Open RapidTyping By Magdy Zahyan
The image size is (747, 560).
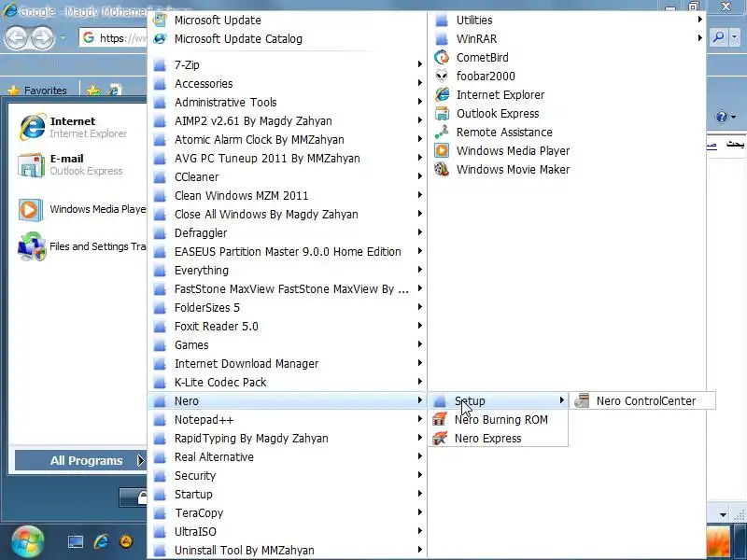click(x=288, y=438)
